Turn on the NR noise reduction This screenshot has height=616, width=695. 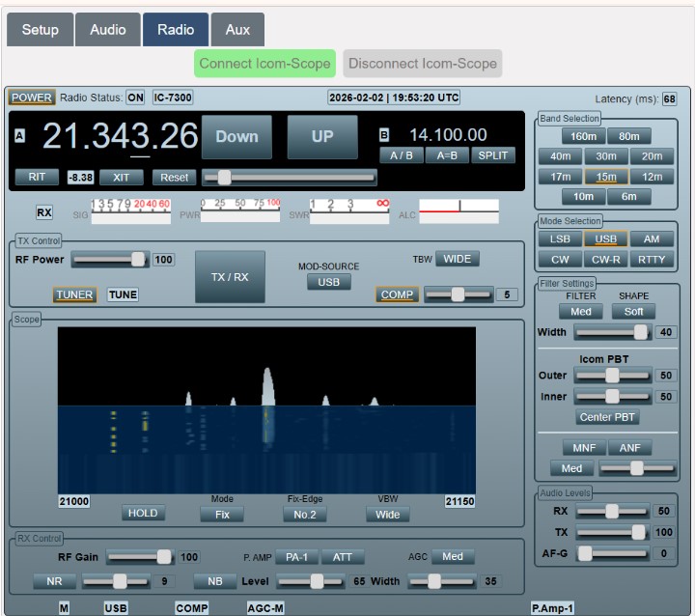click(54, 581)
